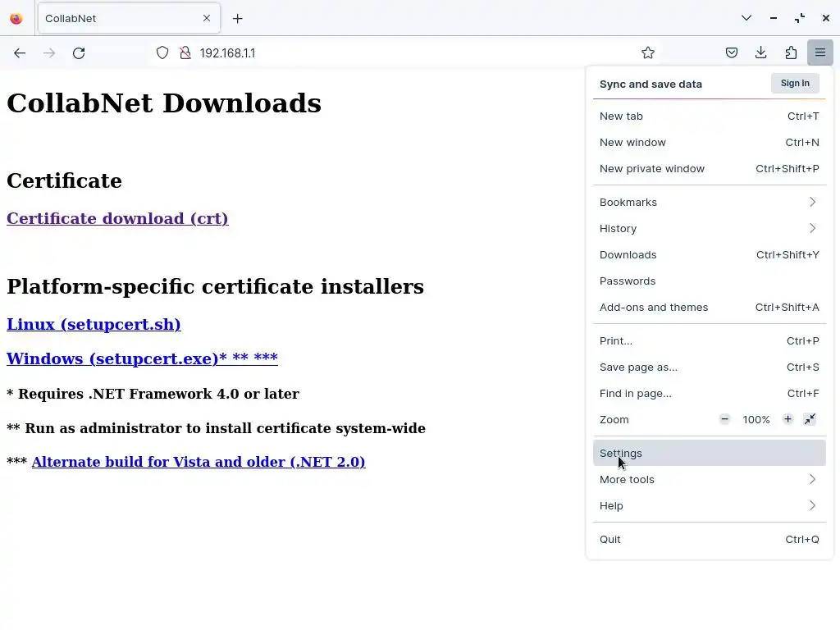
Task: Open Alternate build for Vista link
Action: pyautogui.click(x=199, y=462)
